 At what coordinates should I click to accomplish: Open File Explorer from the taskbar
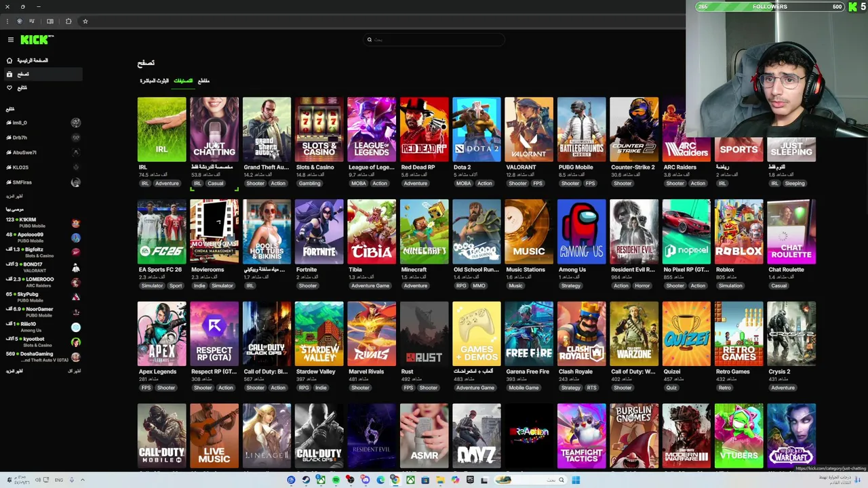(440, 480)
